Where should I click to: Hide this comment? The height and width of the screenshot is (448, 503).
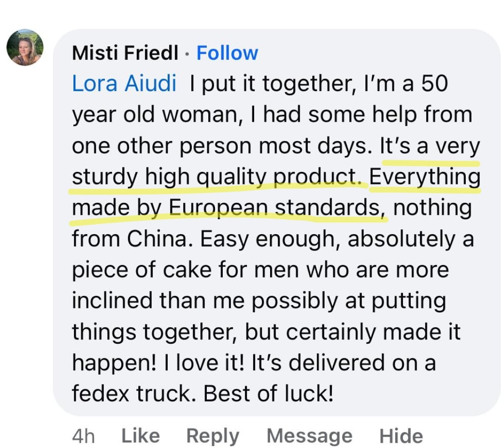[x=401, y=435]
